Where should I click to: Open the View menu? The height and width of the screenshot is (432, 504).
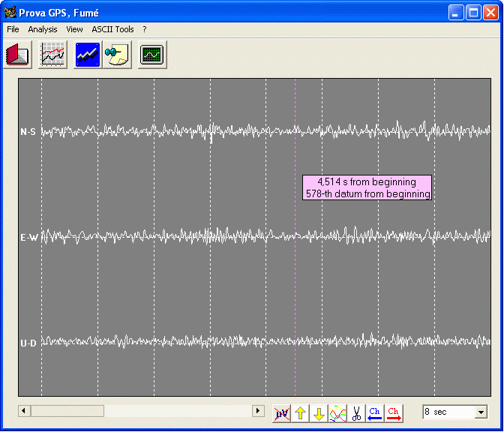74,29
